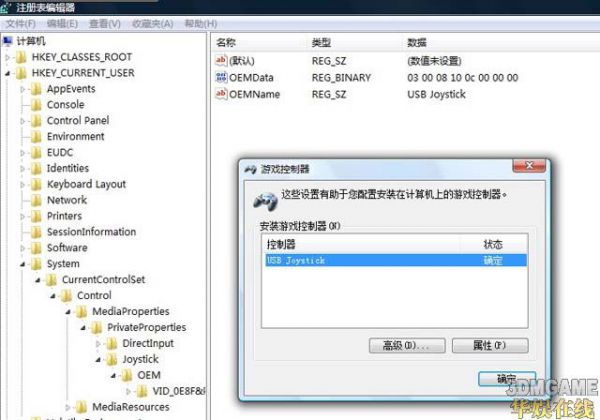Select the DirectInput folder icon

(x=112, y=343)
